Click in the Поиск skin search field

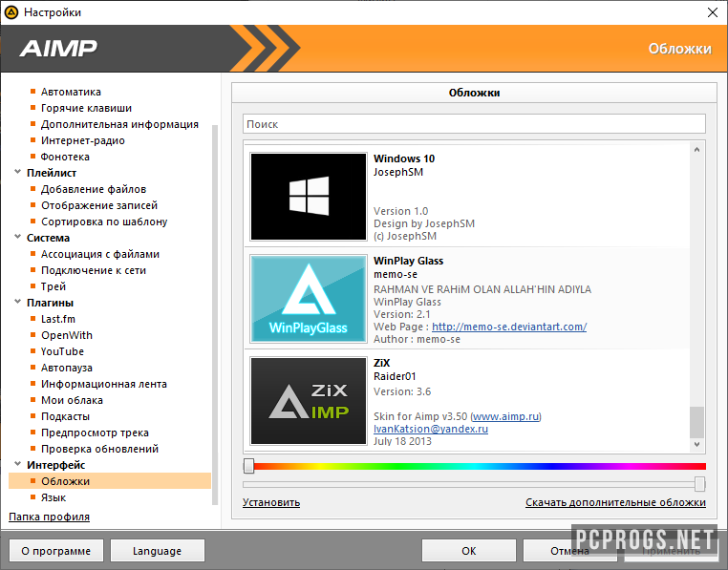tap(474, 124)
